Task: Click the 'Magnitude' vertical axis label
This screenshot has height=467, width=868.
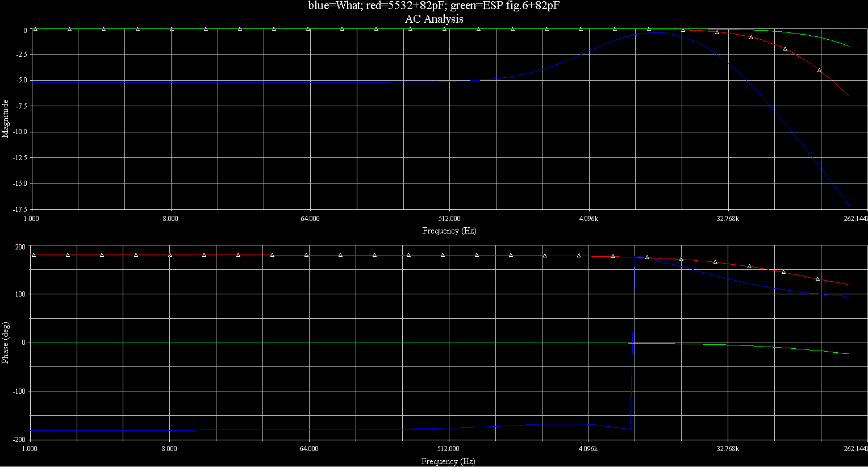Action: click(x=6, y=119)
